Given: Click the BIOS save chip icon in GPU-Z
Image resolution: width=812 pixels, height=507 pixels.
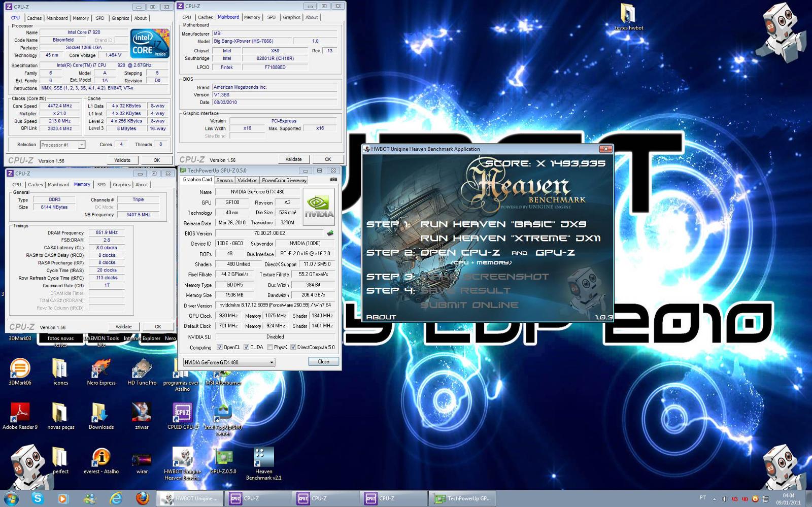Looking at the screenshot, I should tap(330, 233).
